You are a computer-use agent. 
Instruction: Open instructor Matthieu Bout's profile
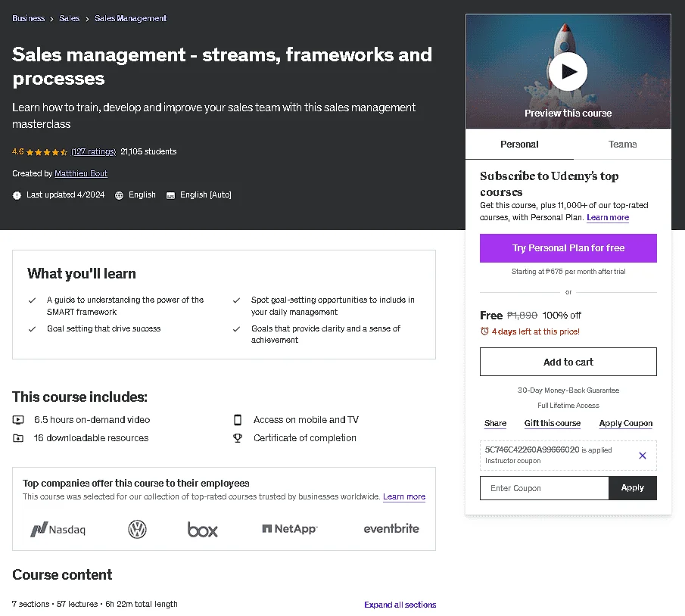(81, 173)
